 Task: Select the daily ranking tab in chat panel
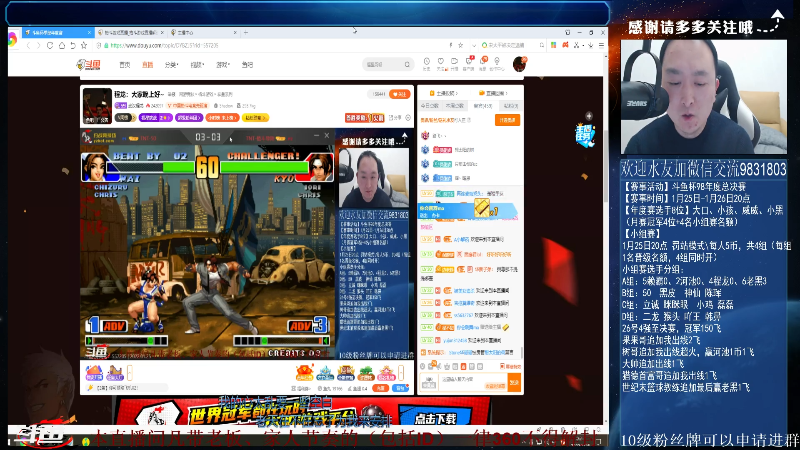(430, 106)
